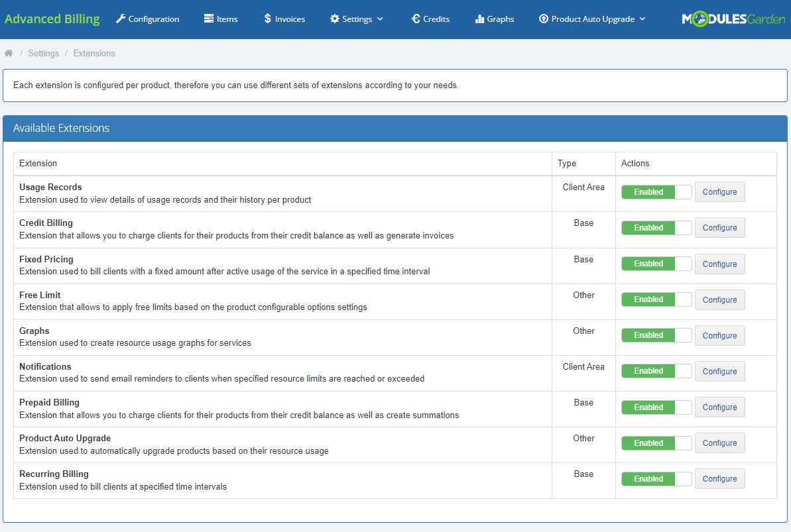Turn off the Notifications extension toggle

656,371
